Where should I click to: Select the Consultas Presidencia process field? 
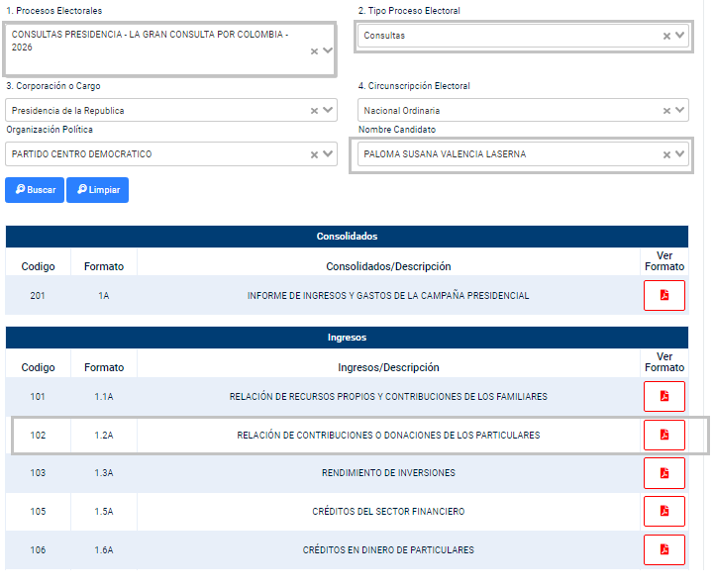170,49
